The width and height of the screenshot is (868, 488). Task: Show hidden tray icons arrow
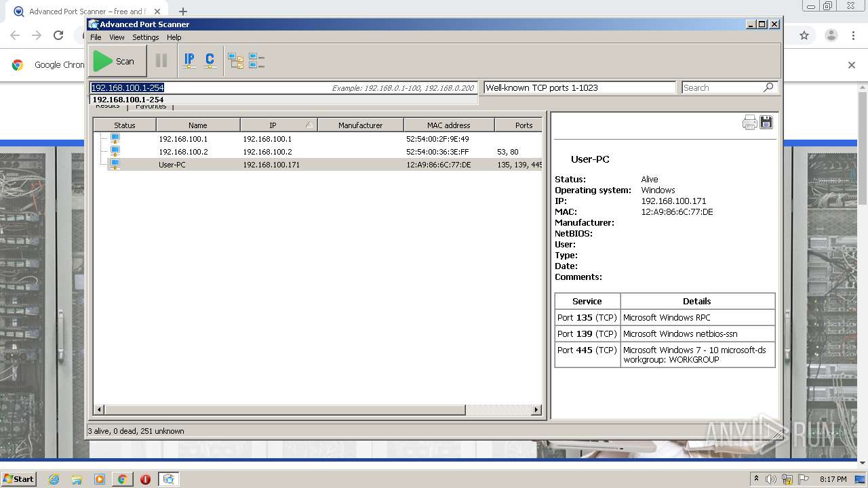[x=756, y=479]
